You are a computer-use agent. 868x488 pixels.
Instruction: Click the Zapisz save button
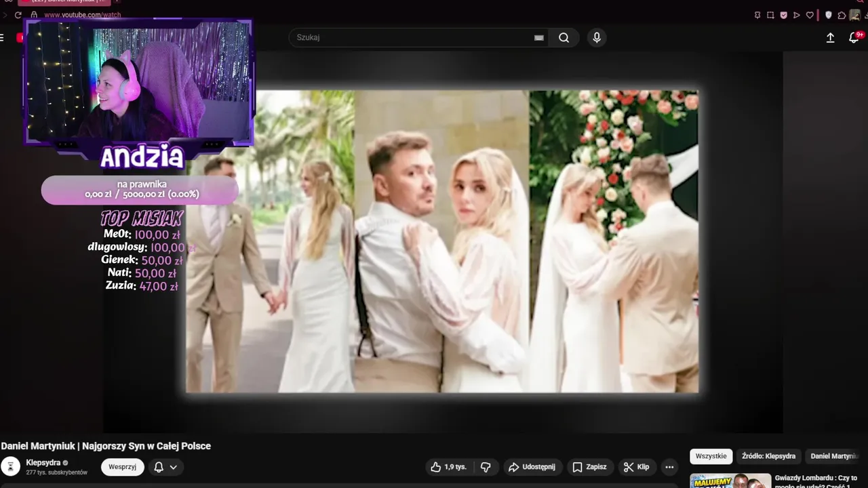[x=589, y=467]
